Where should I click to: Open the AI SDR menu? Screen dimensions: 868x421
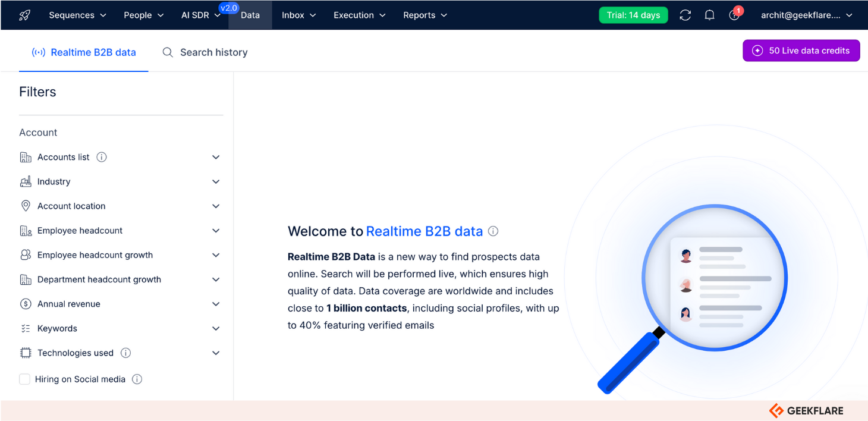[x=200, y=15]
